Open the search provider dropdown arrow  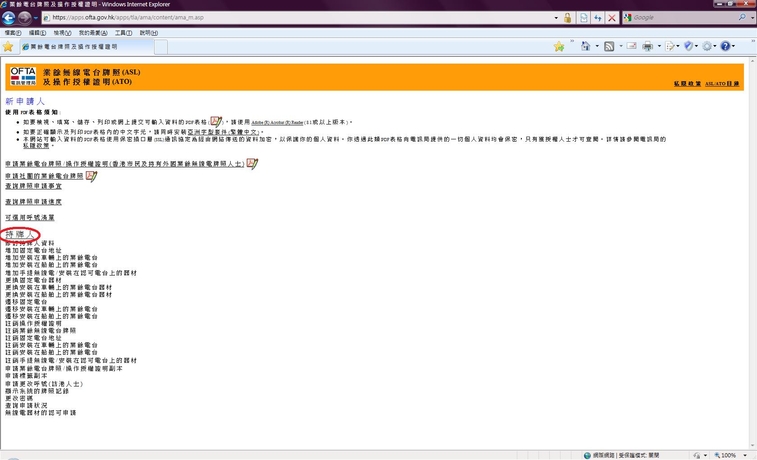pyautogui.click(x=750, y=17)
